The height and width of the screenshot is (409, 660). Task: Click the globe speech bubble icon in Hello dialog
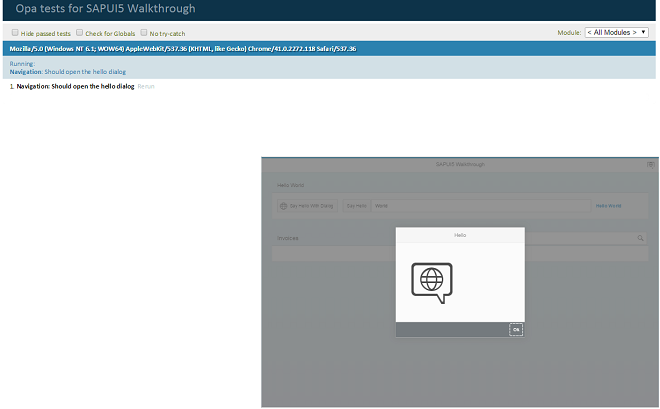(x=432, y=283)
